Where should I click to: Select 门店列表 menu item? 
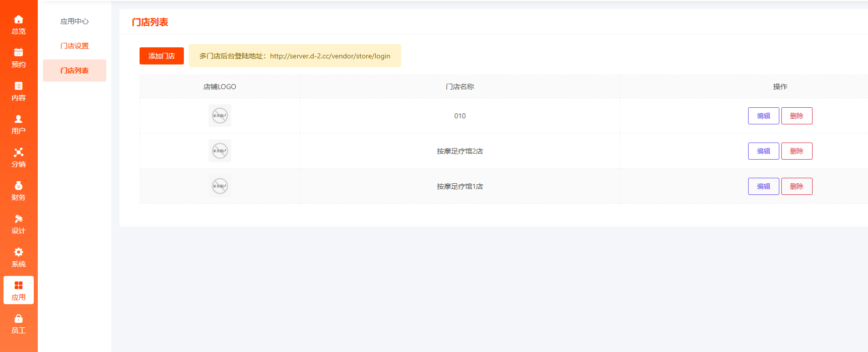tap(75, 71)
